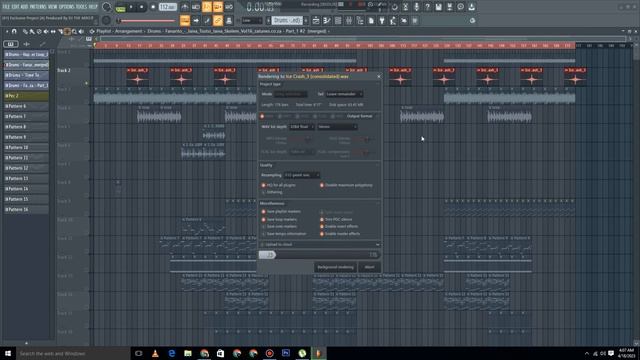Click the Abort button
The height and width of the screenshot is (360, 640).
[369, 267]
